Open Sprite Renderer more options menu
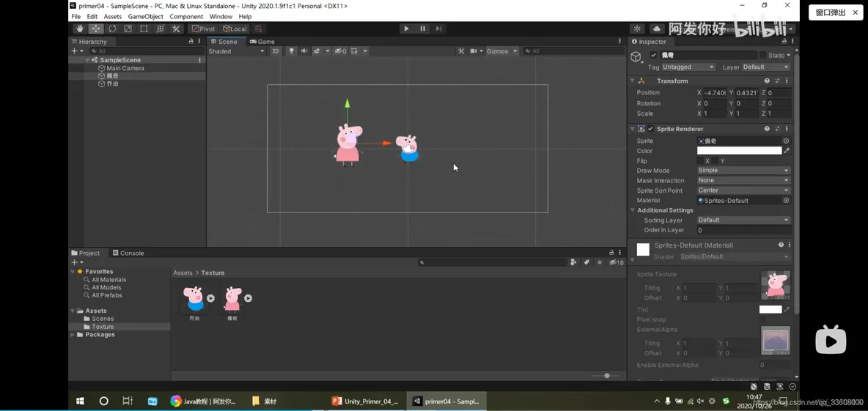Image resolution: width=868 pixels, height=411 pixels. point(787,129)
